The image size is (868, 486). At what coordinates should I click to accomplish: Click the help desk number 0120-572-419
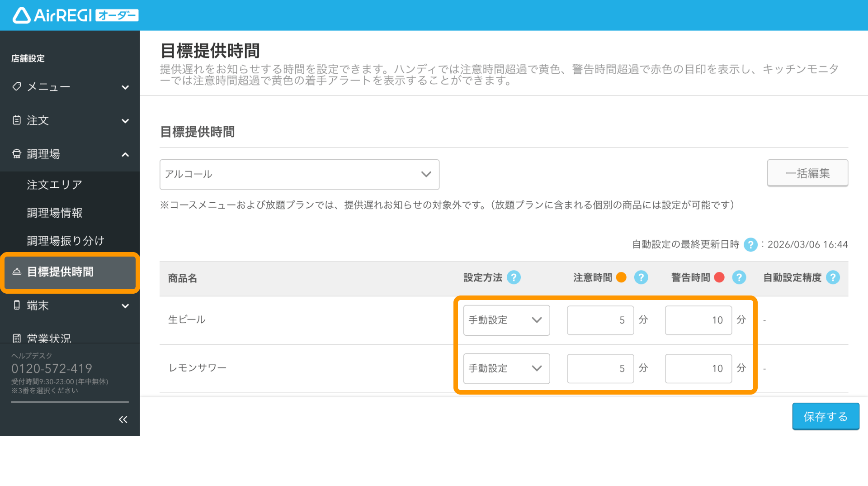[x=52, y=368]
